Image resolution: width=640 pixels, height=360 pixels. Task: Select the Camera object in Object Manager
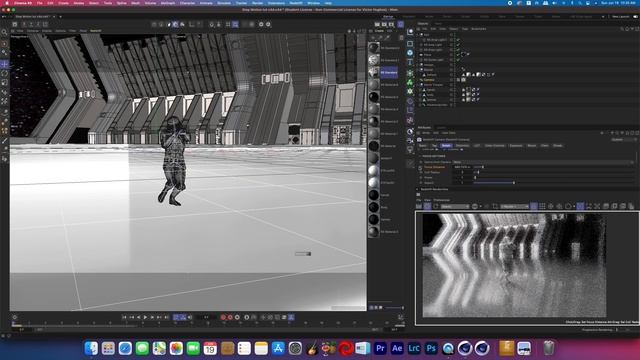coord(429,80)
